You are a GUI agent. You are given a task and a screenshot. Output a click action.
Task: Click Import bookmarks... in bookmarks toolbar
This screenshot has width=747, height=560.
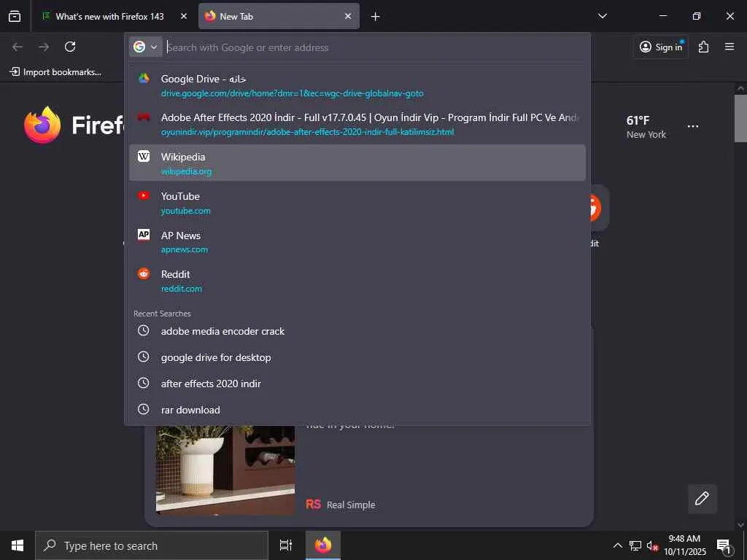pyautogui.click(x=55, y=72)
